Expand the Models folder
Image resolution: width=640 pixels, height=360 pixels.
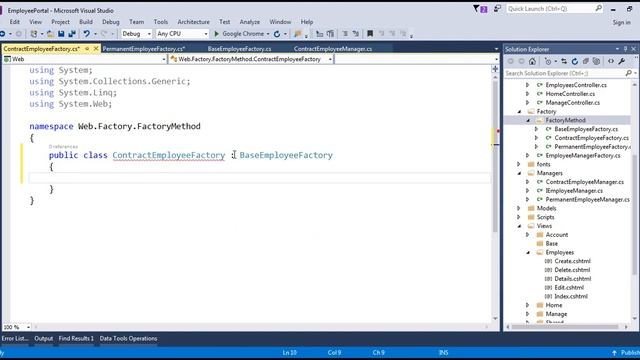pyautogui.click(x=519, y=209)
